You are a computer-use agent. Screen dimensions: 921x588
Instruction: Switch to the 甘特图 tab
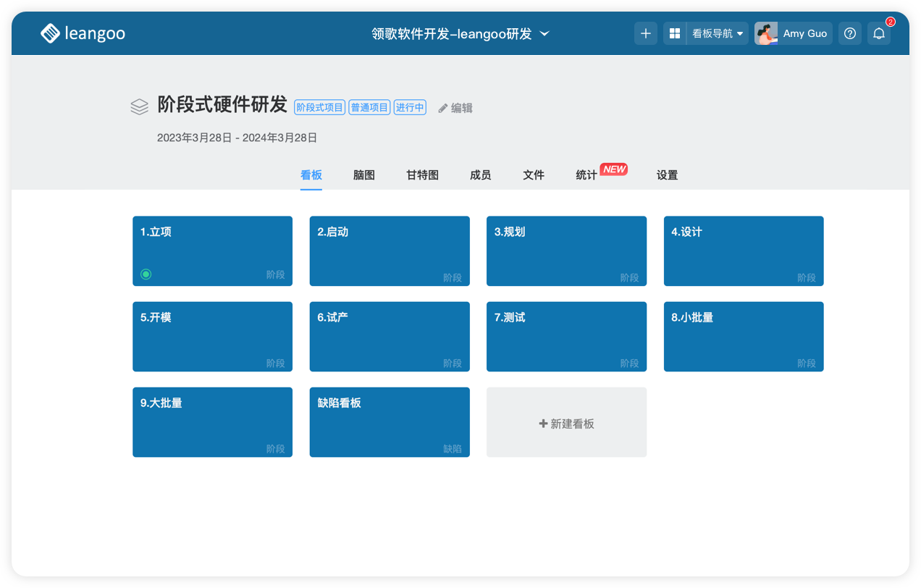[422, 175]
